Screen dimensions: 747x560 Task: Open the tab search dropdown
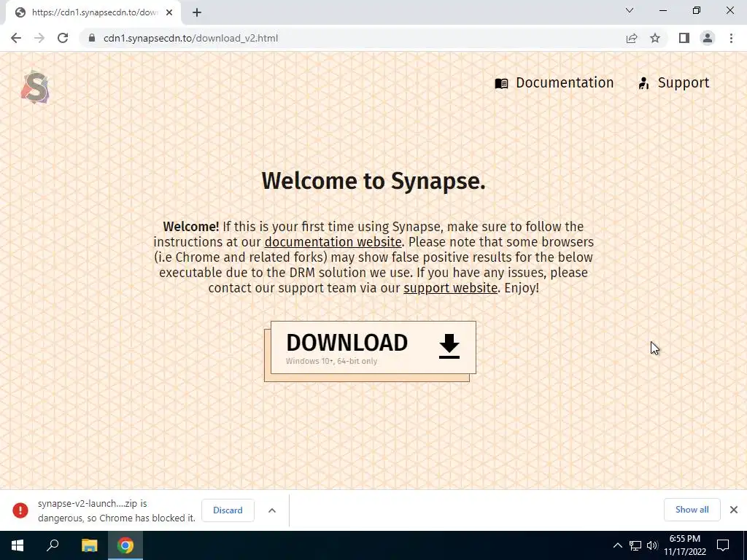click(630, 10)
